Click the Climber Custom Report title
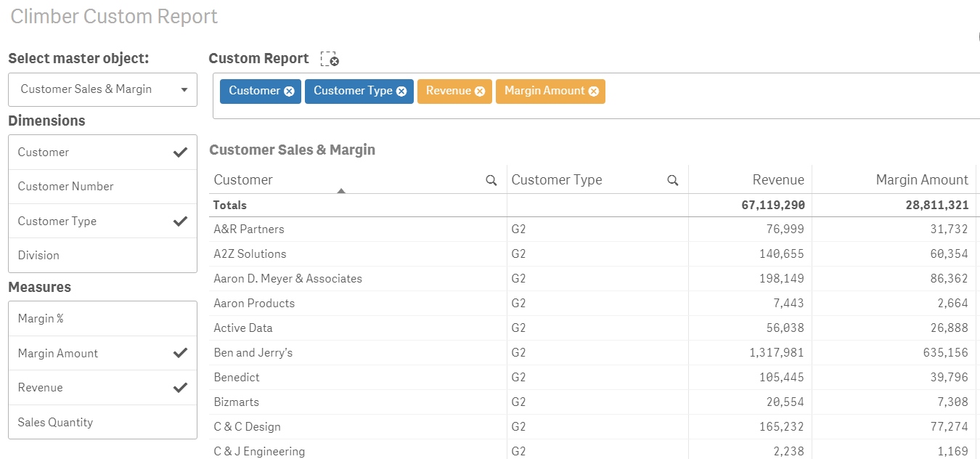 114,16
